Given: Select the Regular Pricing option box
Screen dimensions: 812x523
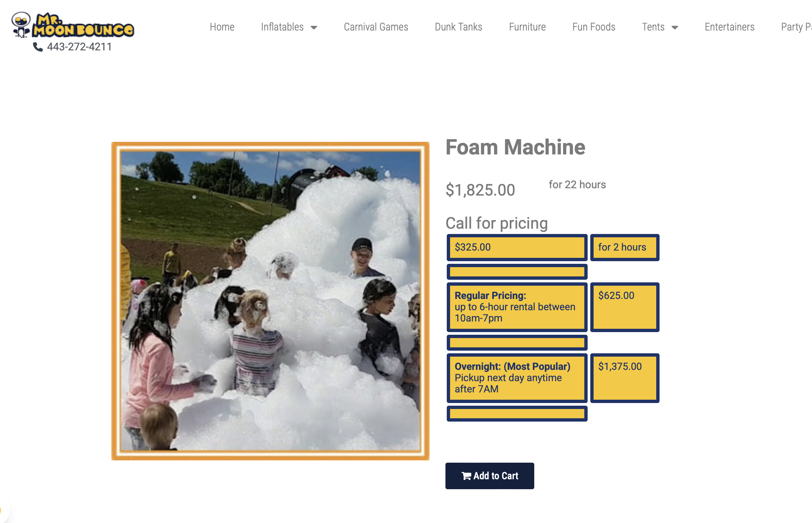Looking at the screenshot, I should coord(517,307).
